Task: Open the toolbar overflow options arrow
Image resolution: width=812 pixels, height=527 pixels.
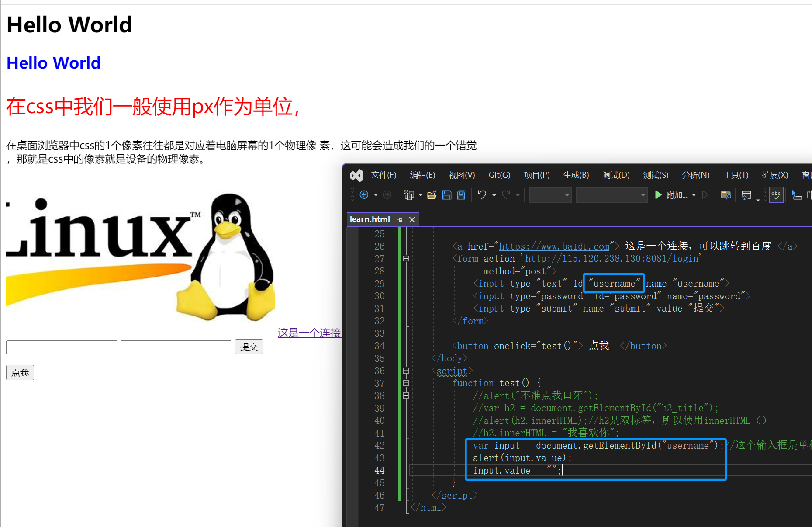Action: (x=758, y=199)
